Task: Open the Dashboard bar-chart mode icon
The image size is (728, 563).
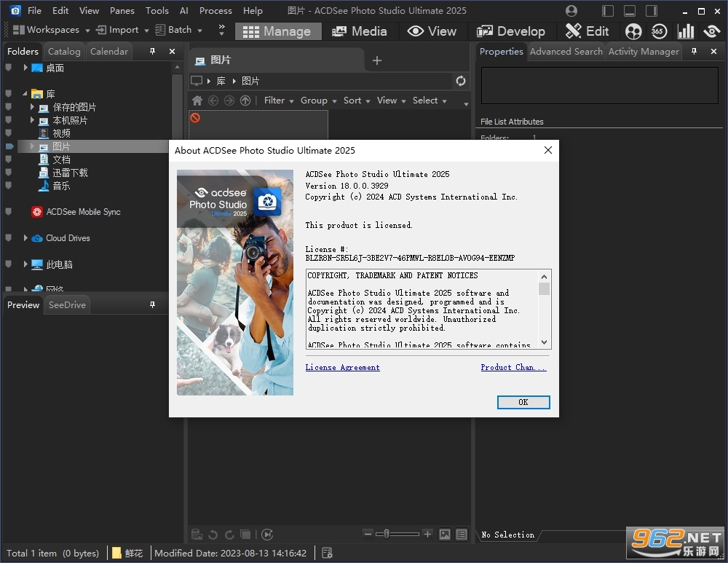Action: 685,31
